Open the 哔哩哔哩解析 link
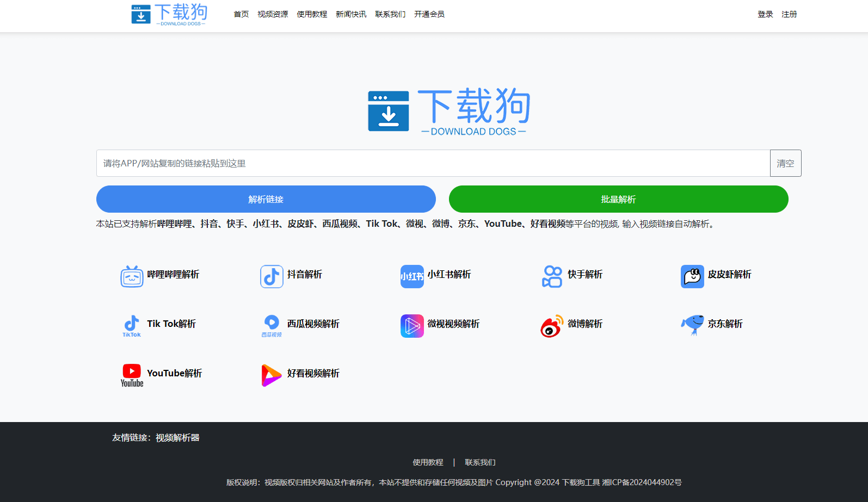868x502 pixels. click(x=173, y=274)
